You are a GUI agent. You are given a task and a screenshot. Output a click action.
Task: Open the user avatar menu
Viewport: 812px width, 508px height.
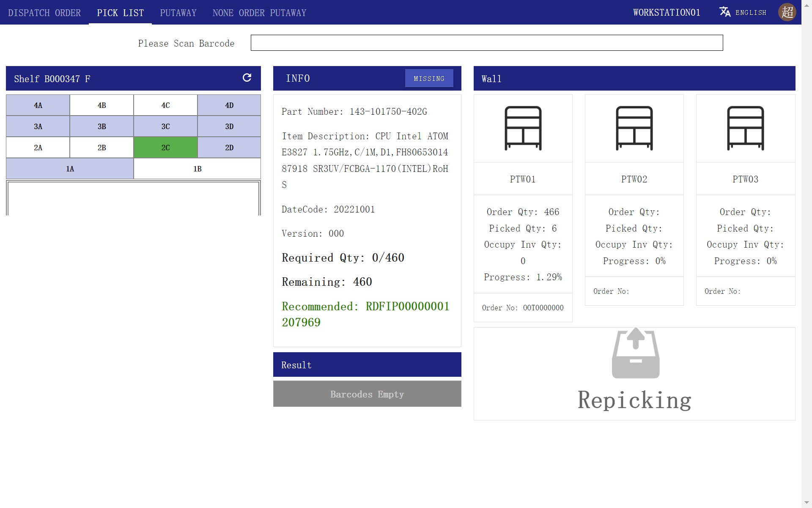point(787,12)
